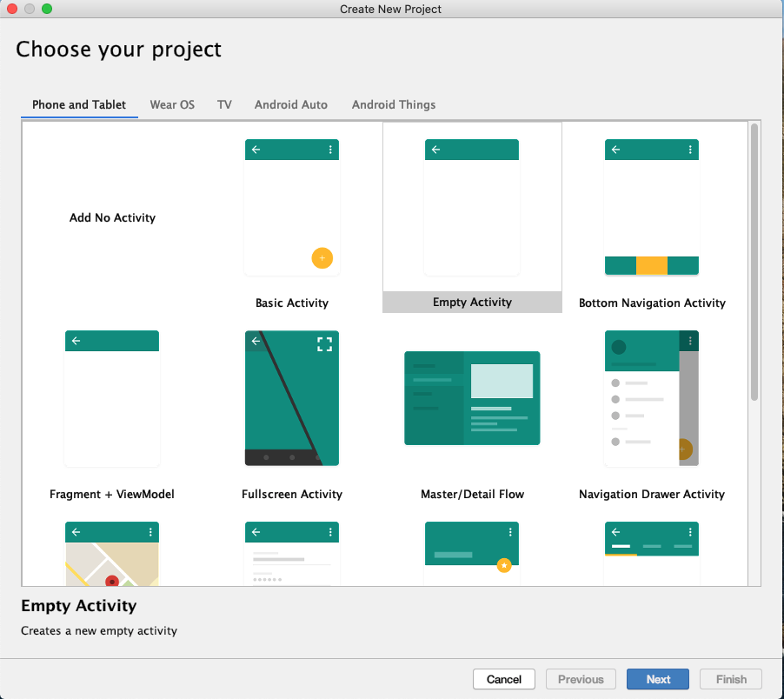The height and width of the screenshot is (699, 784).
Task: Open the Android Auto tab
Action: click(291, 104)
